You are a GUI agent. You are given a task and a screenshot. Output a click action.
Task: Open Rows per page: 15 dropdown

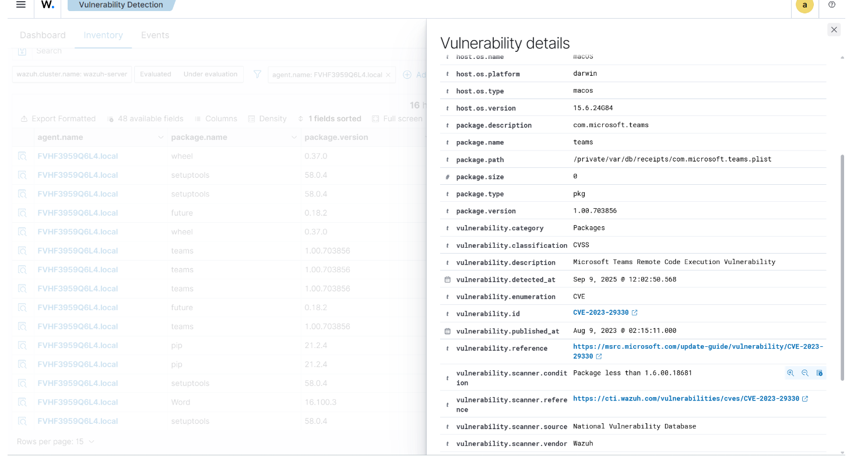click(55, 441)
